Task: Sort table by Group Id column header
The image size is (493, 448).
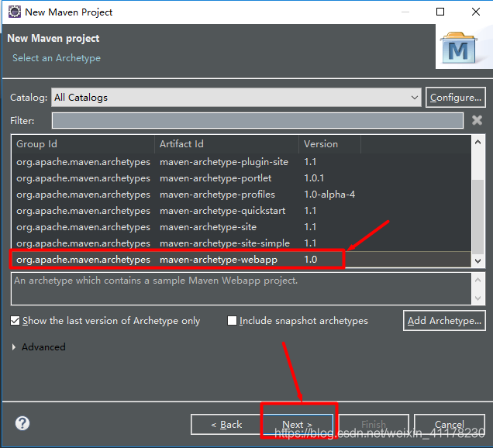Action: click(x=83, y=144)
